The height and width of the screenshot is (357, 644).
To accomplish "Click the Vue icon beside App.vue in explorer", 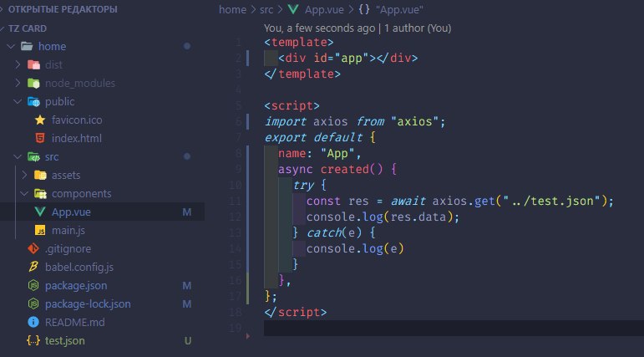I will [40, 212].
